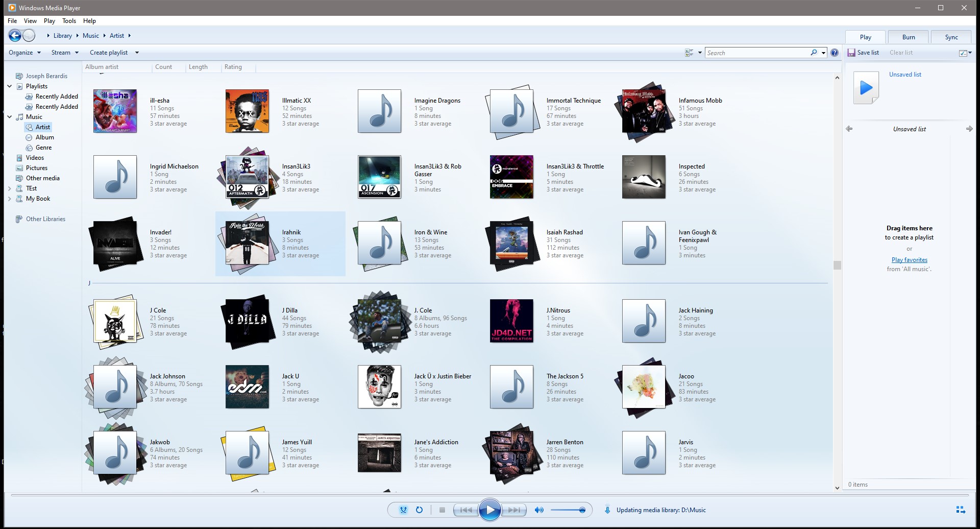The image size is (980, 529).
Task: Collapse the Music tree node
Action: pos(9,117)
